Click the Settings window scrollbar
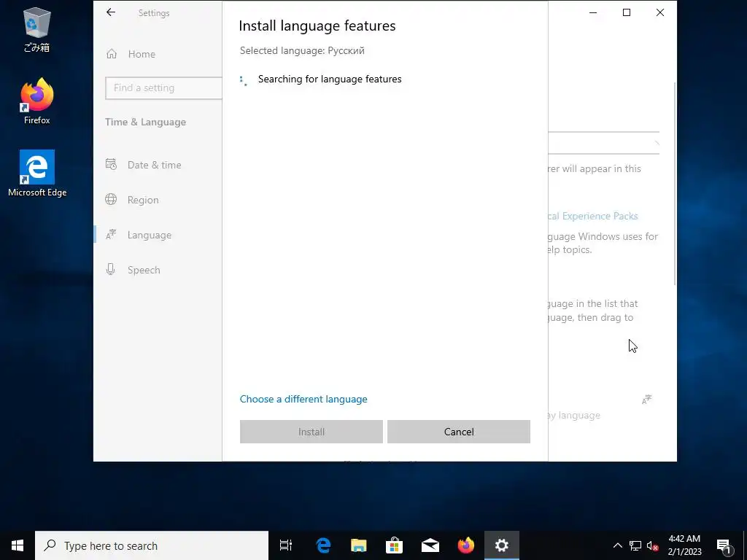 [674, 183]
